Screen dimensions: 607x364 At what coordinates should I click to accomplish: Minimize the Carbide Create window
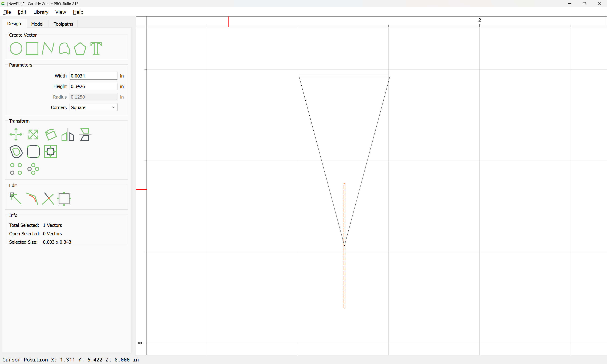(x=570, y=4)
